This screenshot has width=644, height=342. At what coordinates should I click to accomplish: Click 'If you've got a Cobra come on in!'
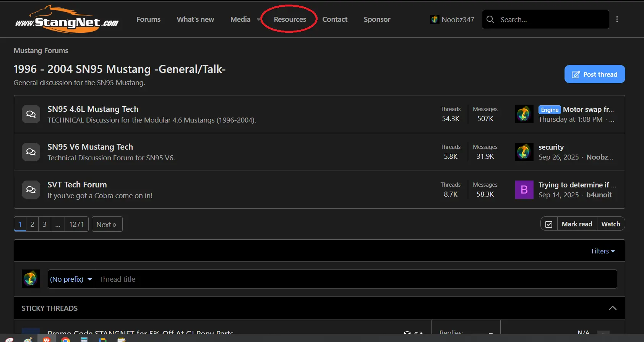tap(100, 196)
